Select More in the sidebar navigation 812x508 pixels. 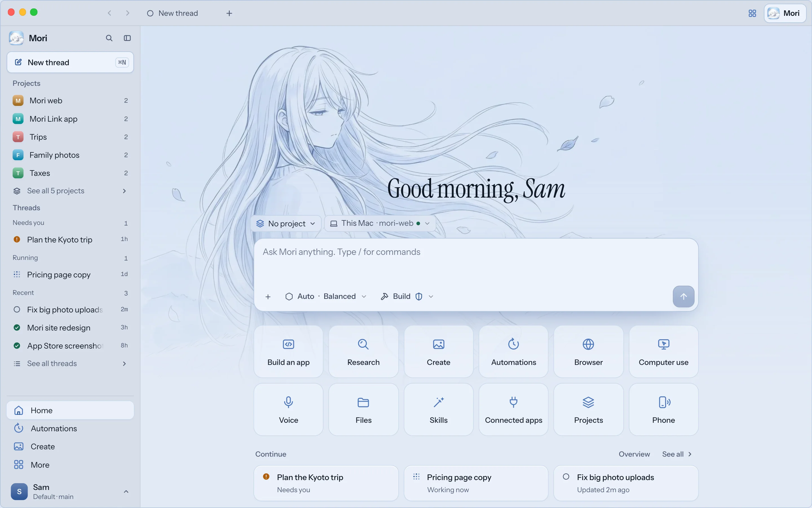click(70, 465)
